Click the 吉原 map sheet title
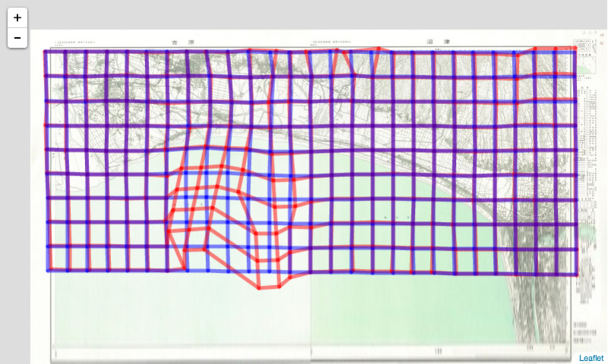The height and width of the screenshot is (364, 608). [183, 42]
